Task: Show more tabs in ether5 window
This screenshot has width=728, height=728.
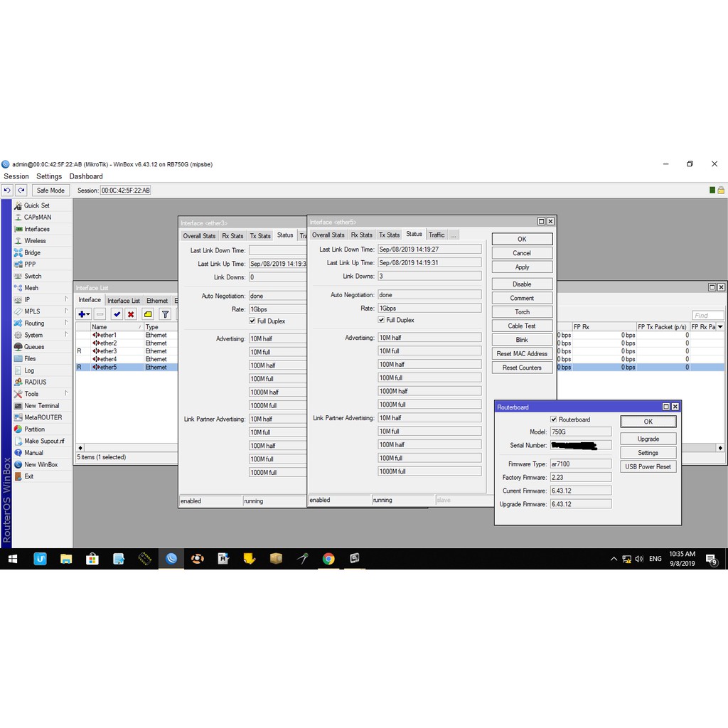Action: 454,235
